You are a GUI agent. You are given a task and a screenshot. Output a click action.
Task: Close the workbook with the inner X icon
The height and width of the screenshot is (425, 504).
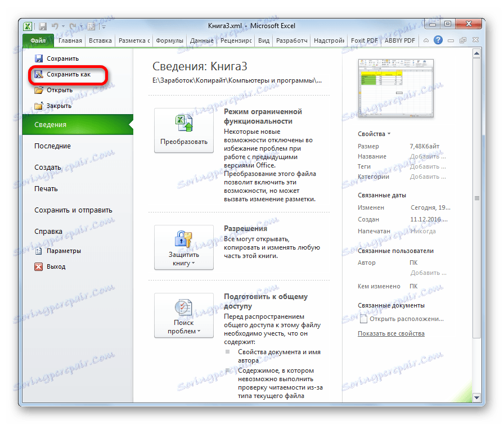pos(475,40)
